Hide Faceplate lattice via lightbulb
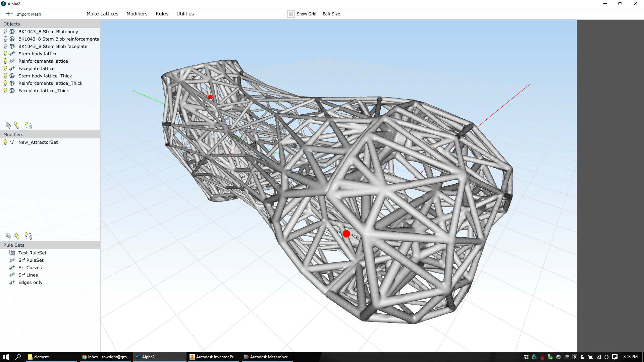The image size is (644, 362). click(x=5, y=68)
